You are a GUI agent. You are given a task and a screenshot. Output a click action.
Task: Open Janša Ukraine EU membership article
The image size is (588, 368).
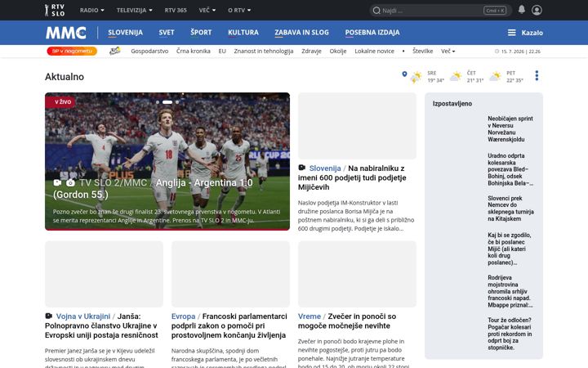pyautogui.click(x=101, y=325)
